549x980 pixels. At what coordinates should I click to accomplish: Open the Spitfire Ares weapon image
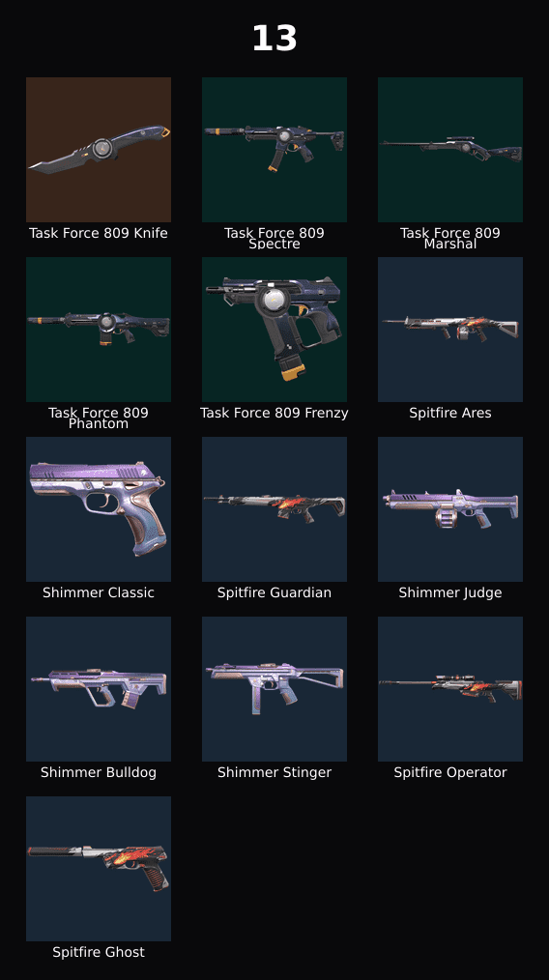449,330
